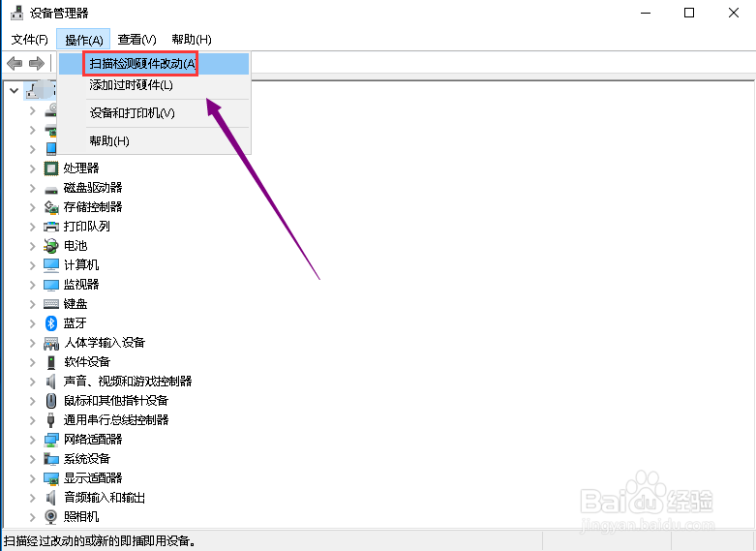Image resolution: width=756 pixels, height=551 pixels.
Task: Click status bar text 扫描经过改动的或新的即插即用设备
Action: [x=100, y=541]
